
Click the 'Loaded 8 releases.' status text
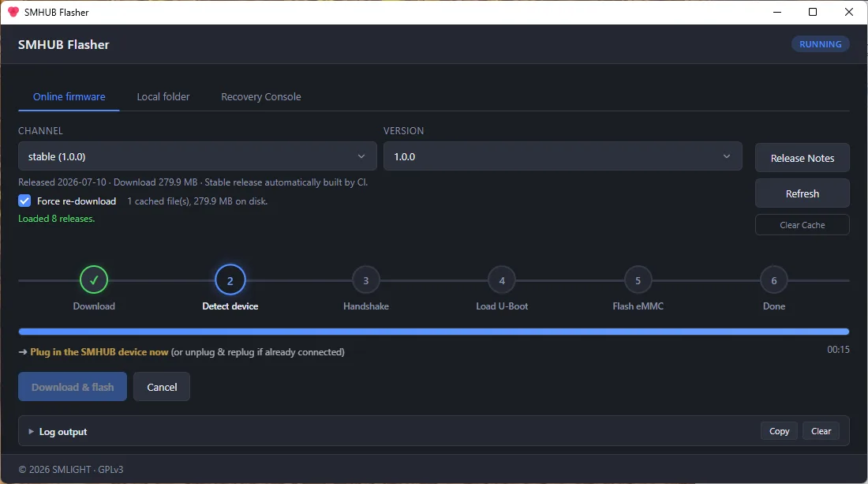(x=57, y=218)
